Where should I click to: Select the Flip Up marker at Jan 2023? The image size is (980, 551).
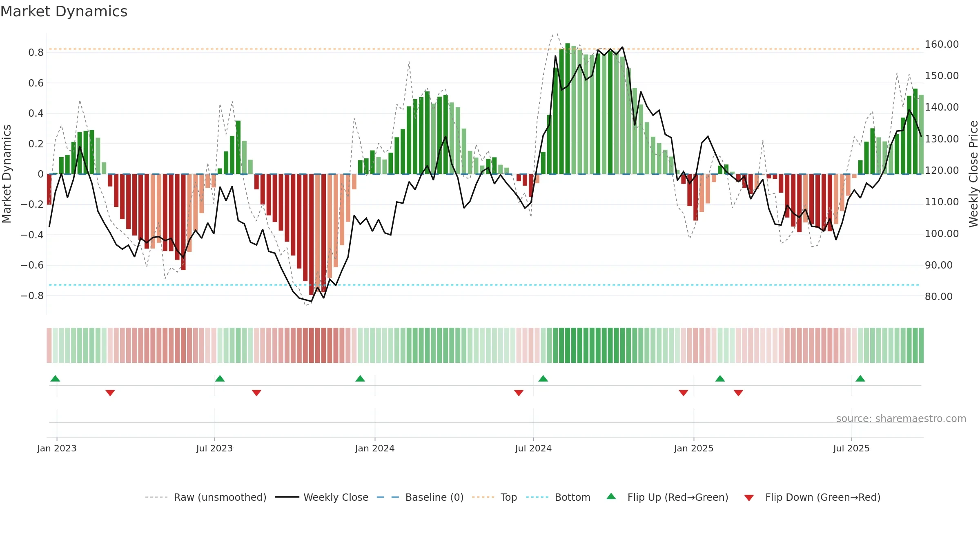click(55, 378)
